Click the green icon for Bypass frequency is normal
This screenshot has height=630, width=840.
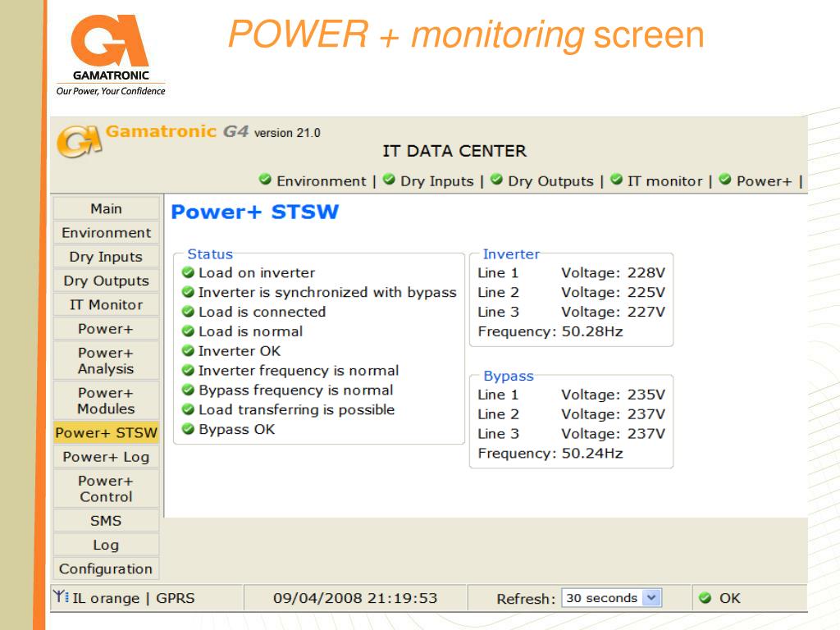point(188,390)
